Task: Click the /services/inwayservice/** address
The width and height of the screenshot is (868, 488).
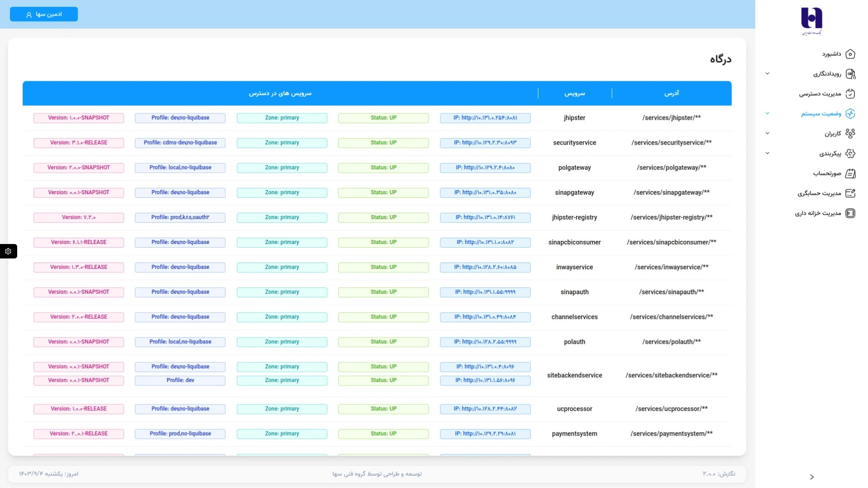Action: click(671, 267)
